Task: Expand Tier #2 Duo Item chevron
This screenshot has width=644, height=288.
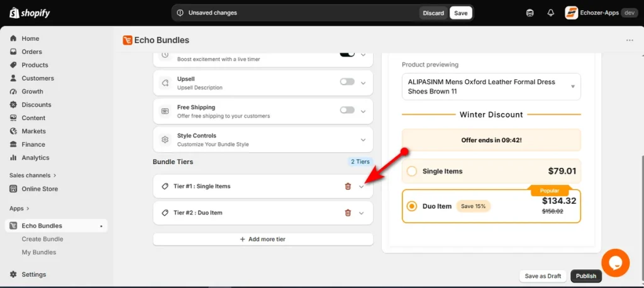Action: [x=362, y=213]
